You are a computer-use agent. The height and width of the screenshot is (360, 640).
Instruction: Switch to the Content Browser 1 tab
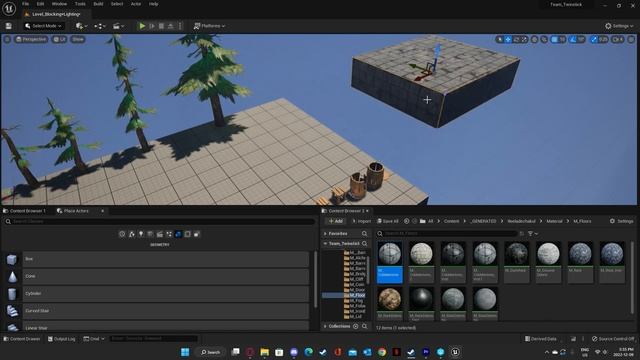click(24, 211)
